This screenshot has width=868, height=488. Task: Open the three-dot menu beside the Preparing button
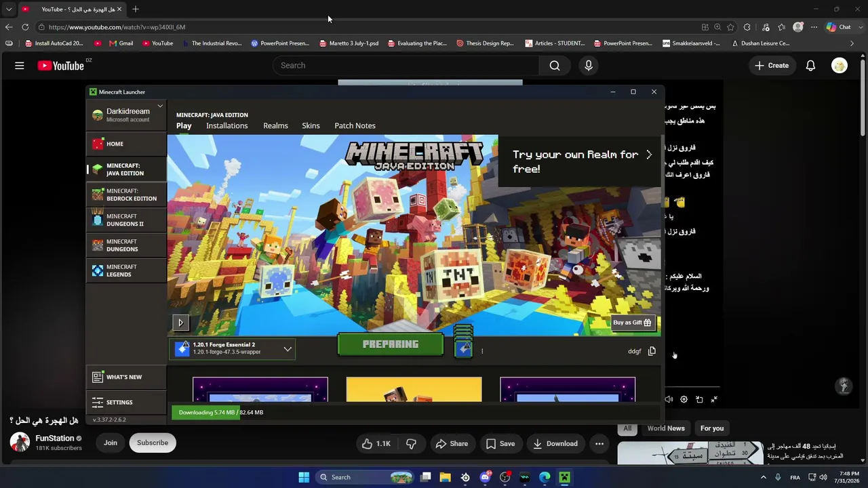pyautogui.click(x=482, y=351)
